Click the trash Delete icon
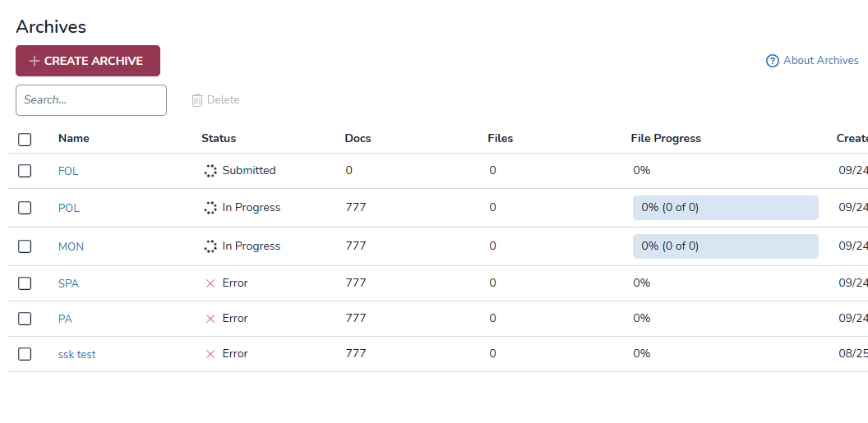Screen dimensions: 868x423 [197, 100]
